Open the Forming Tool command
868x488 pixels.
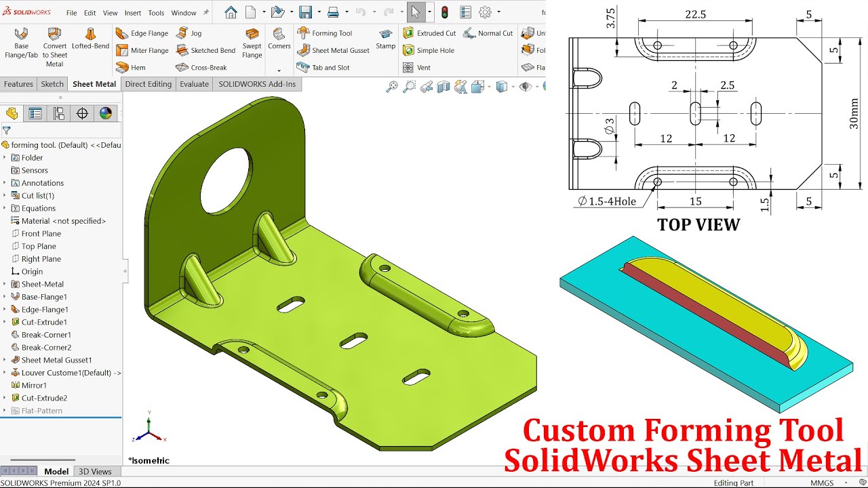324,33
